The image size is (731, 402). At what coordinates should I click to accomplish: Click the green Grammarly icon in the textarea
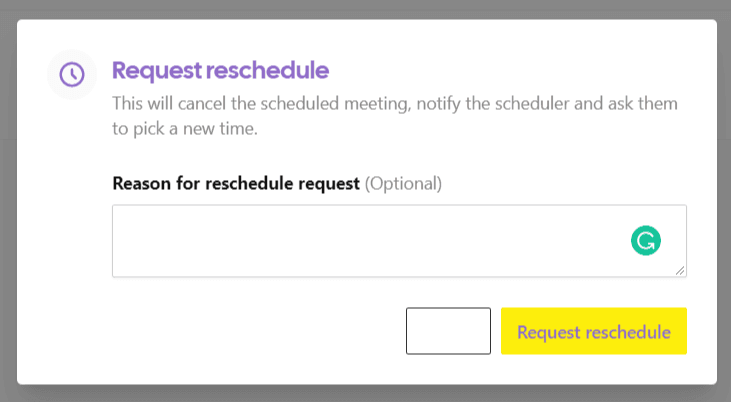click(646, 240)
